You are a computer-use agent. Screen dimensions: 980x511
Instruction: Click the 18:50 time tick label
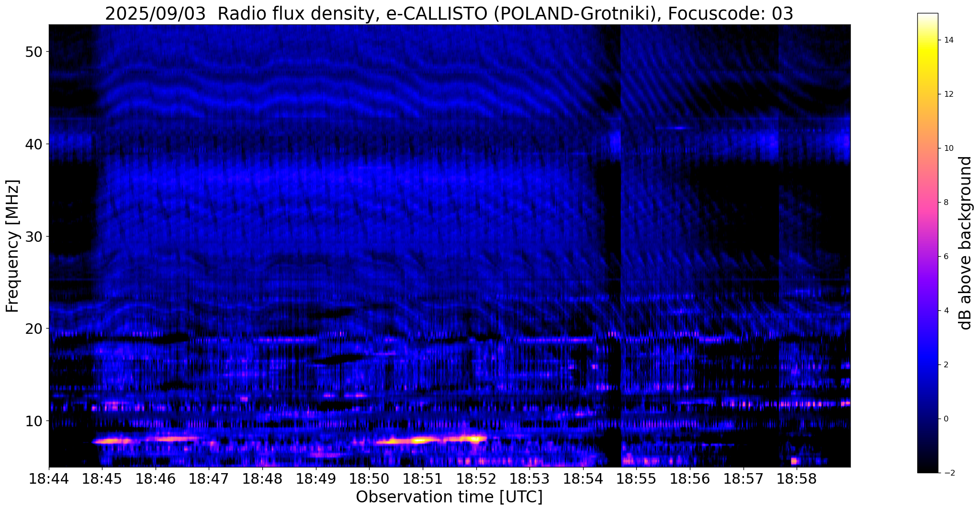[x=369, y=480]
